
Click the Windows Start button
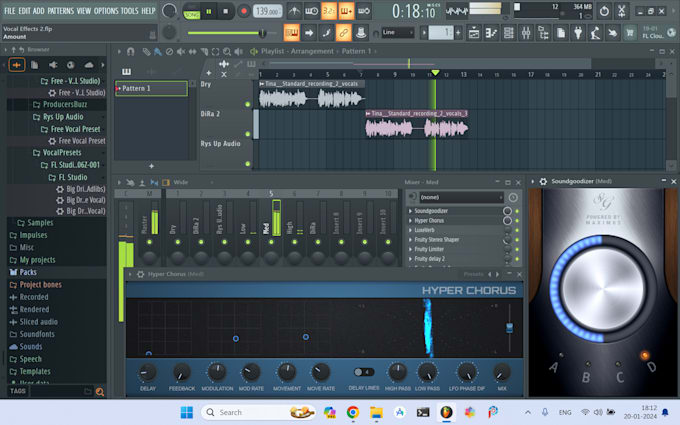pyautogui.click(x=187, y=412)
